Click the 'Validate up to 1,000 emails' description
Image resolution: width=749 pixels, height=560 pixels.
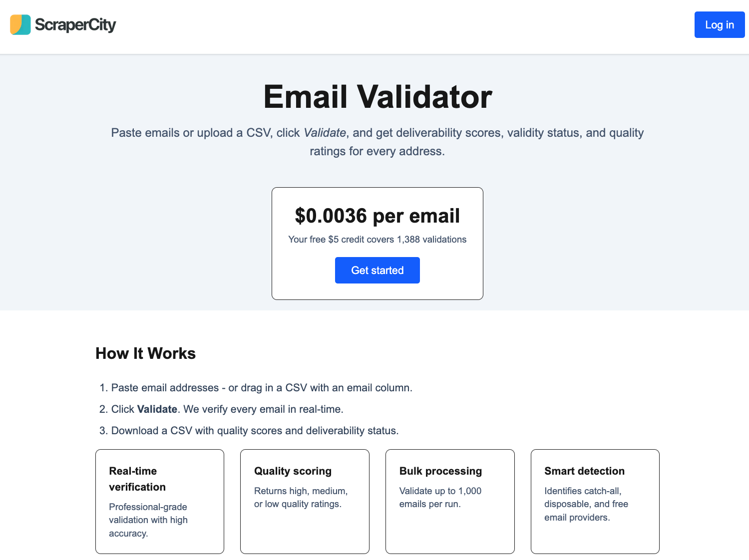(x=440, y=498)
